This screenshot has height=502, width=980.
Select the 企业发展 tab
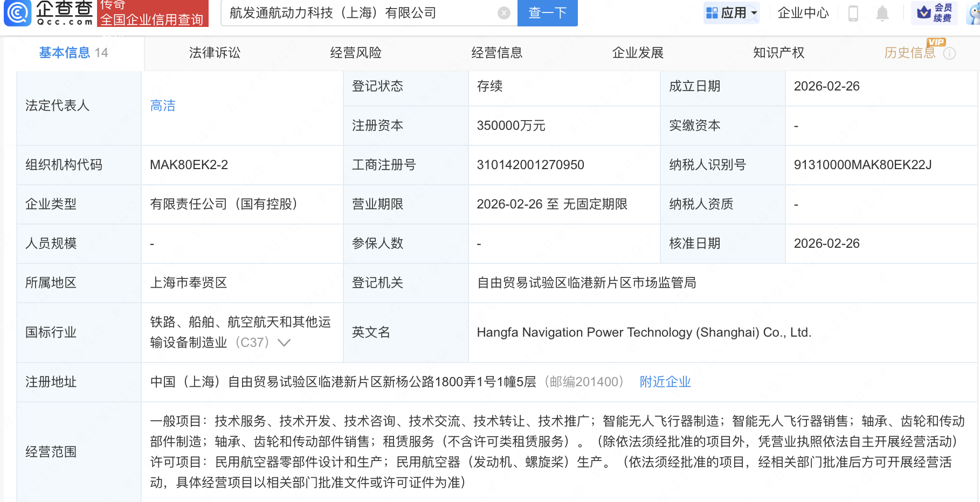pos(638,53)
